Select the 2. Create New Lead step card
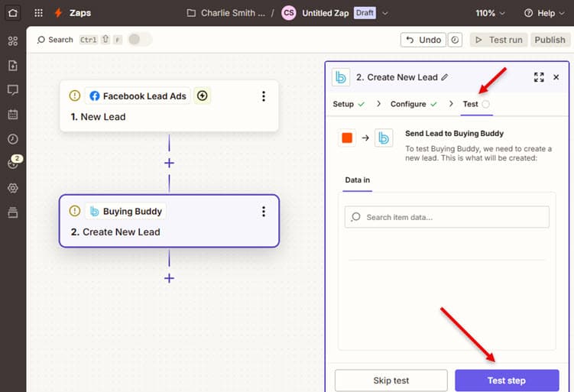This screenshot has width=574, height=392. tap(169, 221)
